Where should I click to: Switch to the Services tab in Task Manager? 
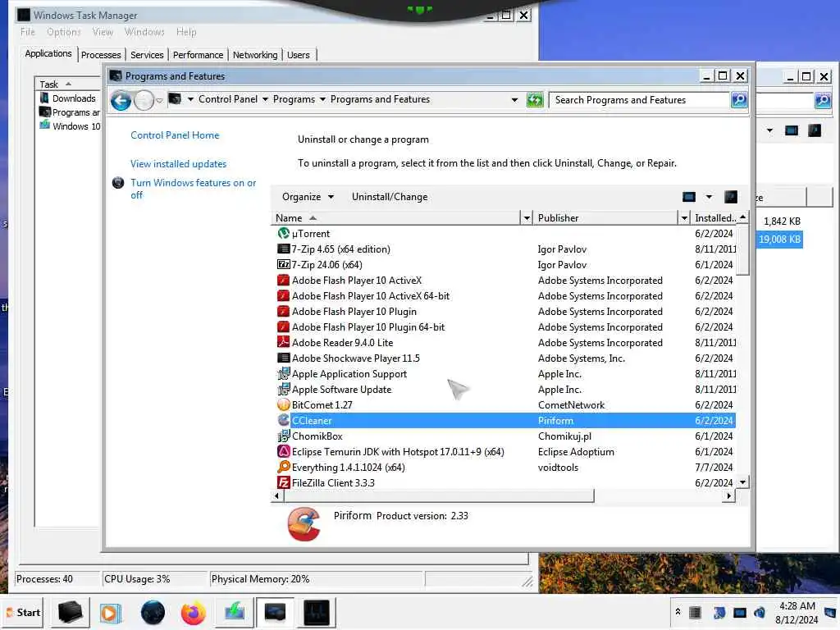pos(147,55)
